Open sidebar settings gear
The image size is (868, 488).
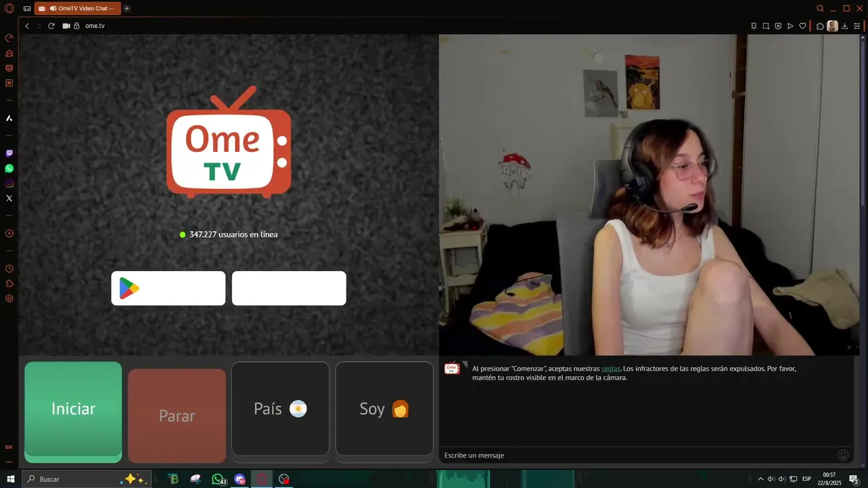point(9,298)
